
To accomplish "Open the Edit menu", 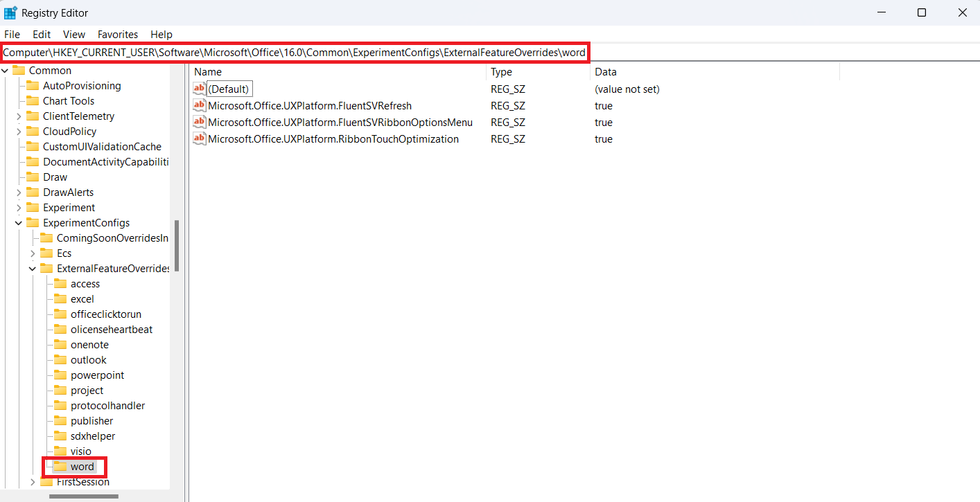I will pyautogui.click(x=42, y=34).
